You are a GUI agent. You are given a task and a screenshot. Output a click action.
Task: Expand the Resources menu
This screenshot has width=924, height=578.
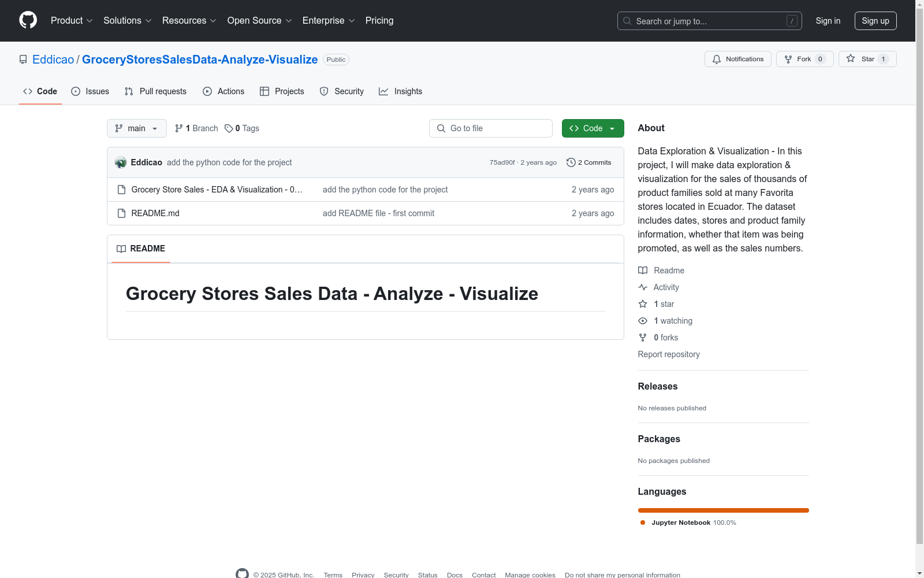tap(189, 21)
